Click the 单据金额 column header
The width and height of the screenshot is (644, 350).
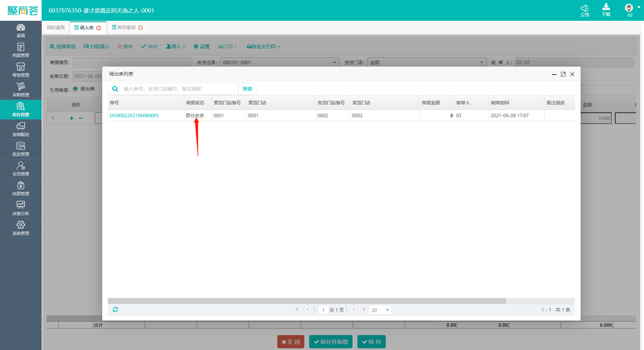[x=437, y=103]
